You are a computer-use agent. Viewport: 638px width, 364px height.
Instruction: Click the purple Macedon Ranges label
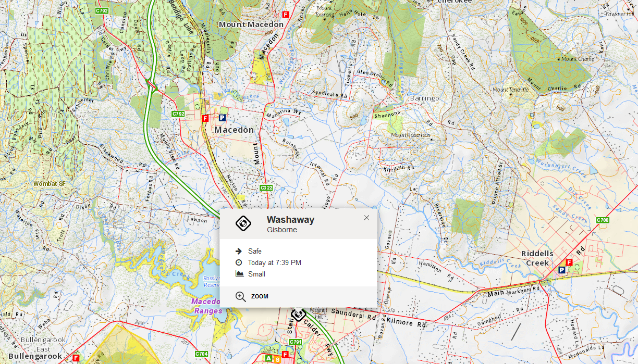pyautogui.click(x=207, y=306)
